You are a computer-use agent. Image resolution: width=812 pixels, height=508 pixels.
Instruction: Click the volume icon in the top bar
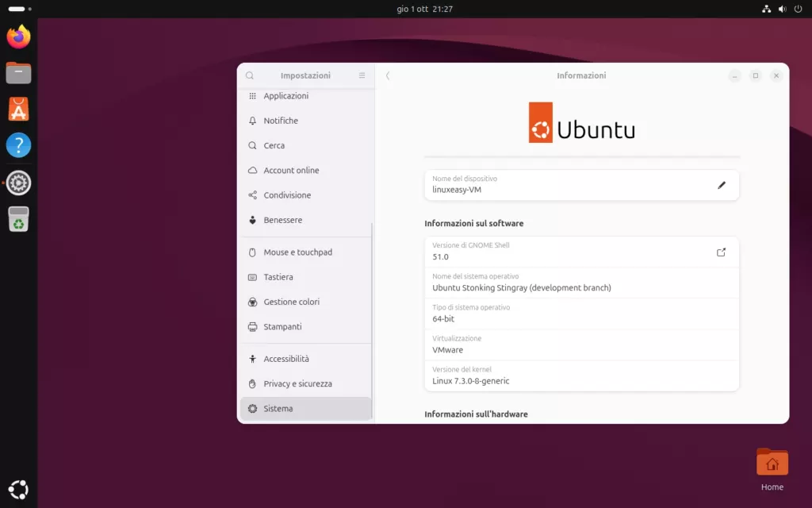click(783, 9)
